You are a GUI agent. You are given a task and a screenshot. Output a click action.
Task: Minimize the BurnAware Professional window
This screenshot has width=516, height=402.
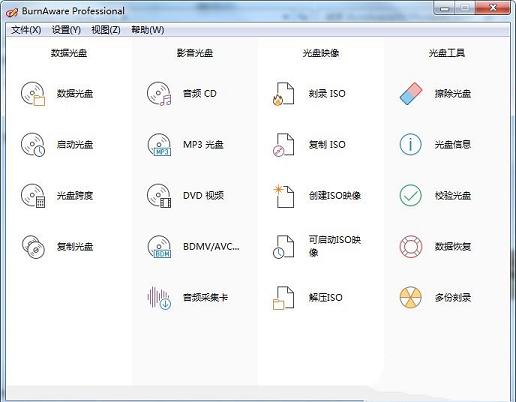point(444,8)
